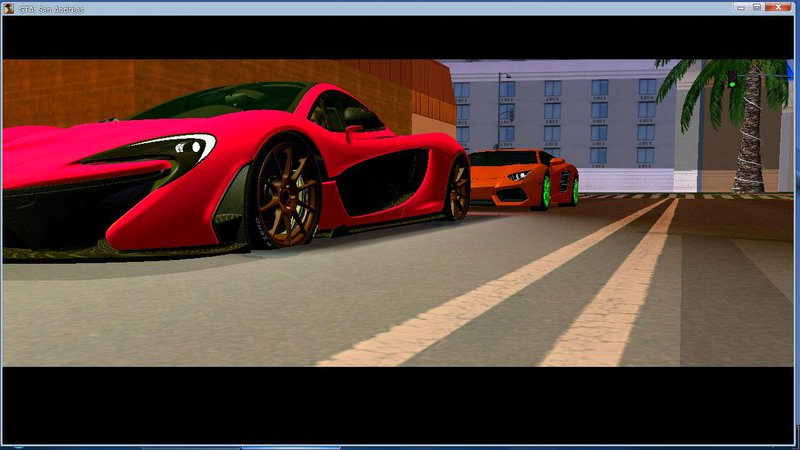Close the GTA: San Andreas window
Viewport: 800px width, 450px height.
(x=779, y=7)
